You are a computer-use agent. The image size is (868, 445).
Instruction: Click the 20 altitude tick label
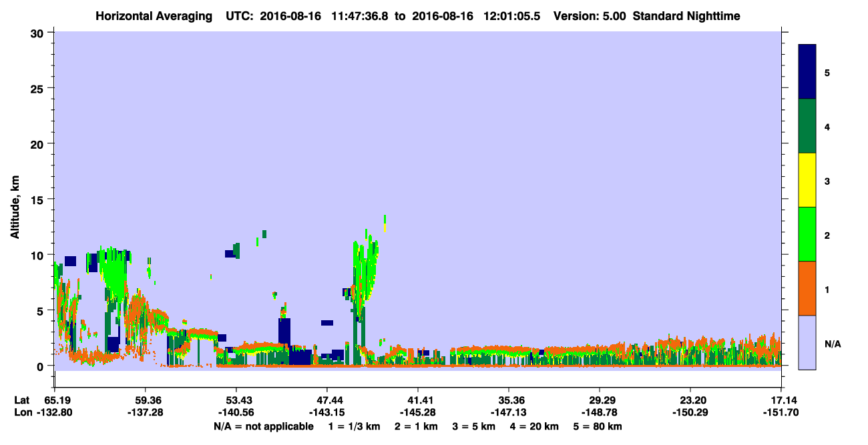(39, 144)
